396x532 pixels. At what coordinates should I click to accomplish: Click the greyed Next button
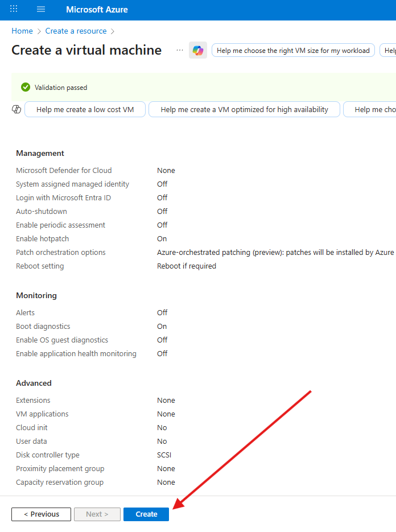tap(97, 514)
